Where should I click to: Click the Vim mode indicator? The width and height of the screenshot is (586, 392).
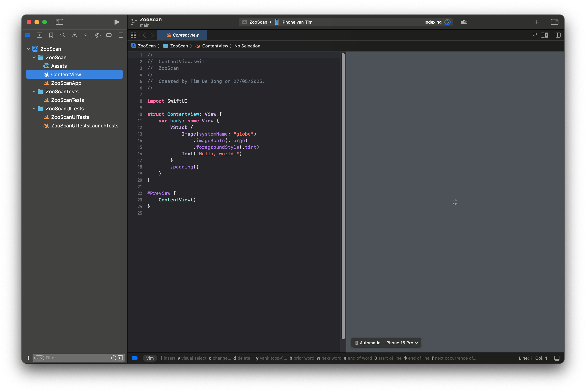click(x=150, y=358)
